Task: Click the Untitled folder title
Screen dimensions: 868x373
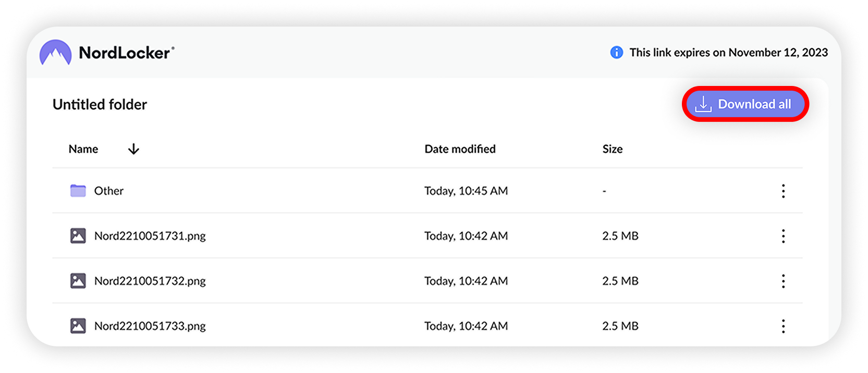Action: (99, 104)
